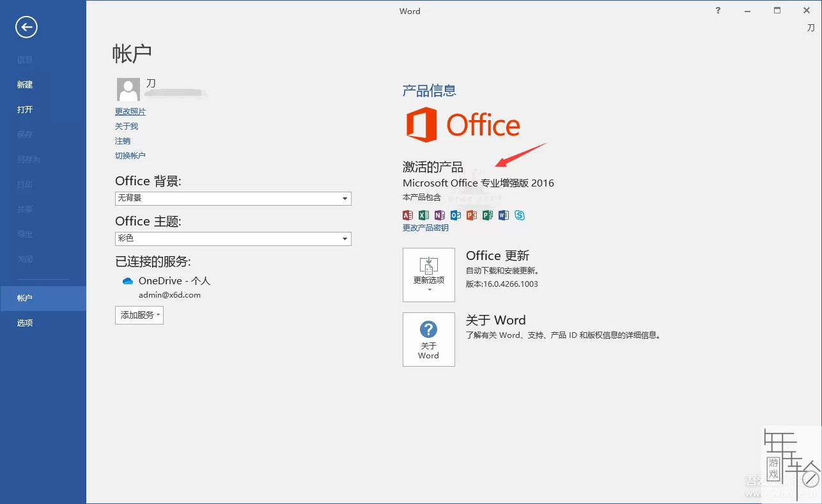The height and width of the screenshot is (504, 822).
Task: Click the OneDrive cloud icon
Action: pos(128,281)
